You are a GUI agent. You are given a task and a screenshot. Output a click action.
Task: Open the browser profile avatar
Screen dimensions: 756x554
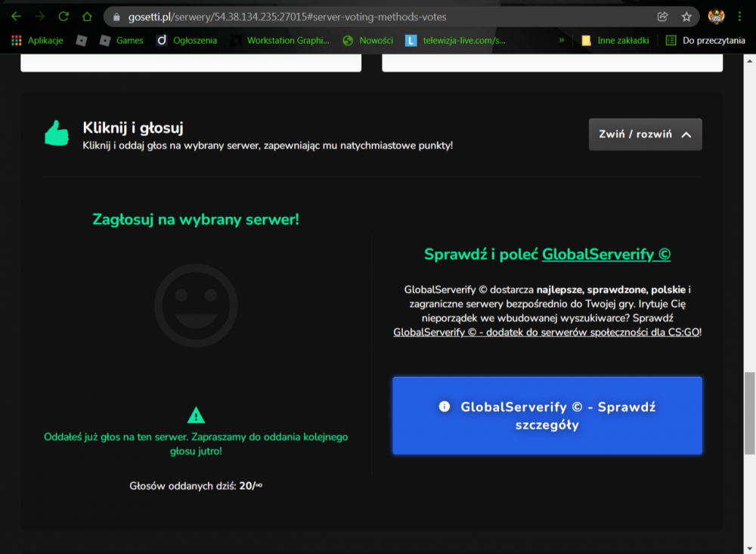(x=716, y=17)
